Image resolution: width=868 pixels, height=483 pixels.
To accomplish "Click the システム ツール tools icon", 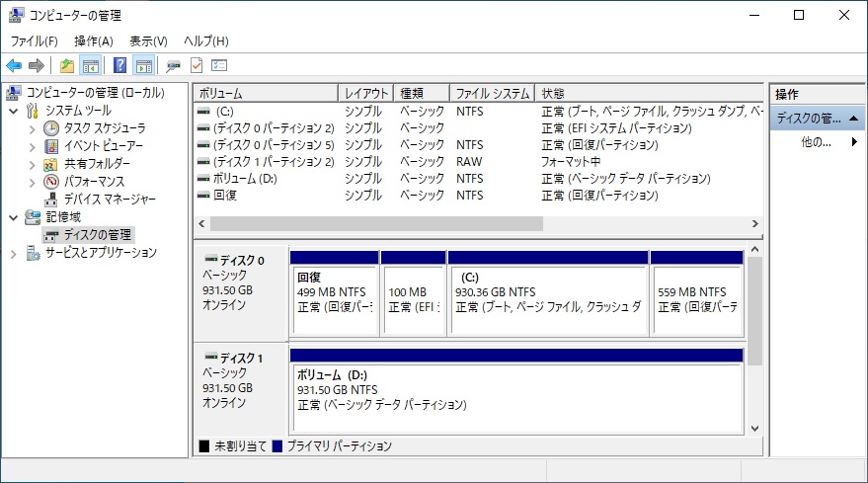I will pyautogui.click(x=33, y=111).
